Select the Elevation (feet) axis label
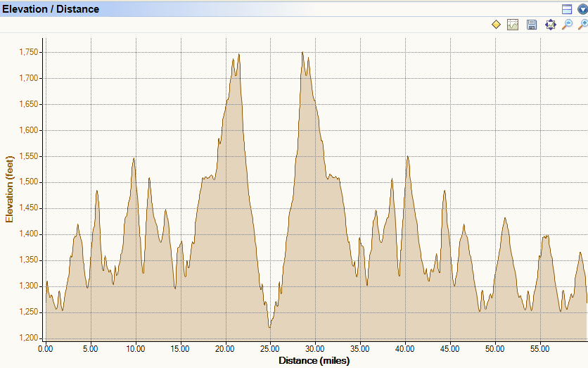 (x=9, y=189)
